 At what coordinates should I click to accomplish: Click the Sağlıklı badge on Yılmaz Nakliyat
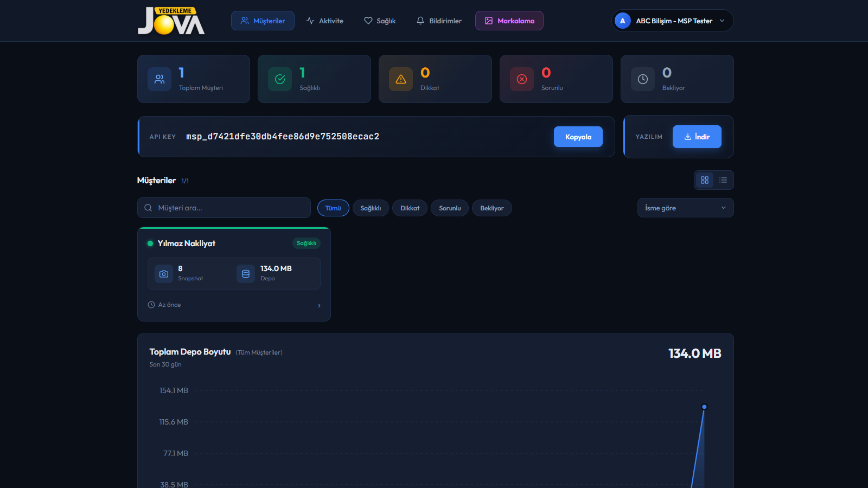307,243
